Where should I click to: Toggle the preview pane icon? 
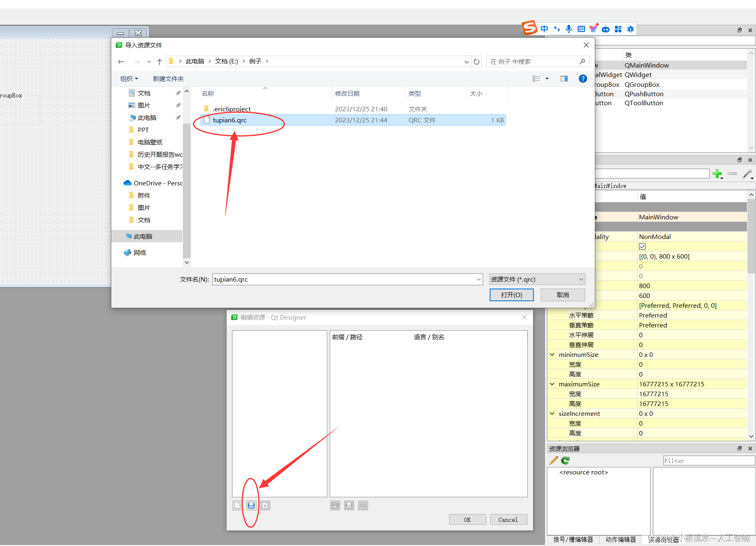(564, 79)
